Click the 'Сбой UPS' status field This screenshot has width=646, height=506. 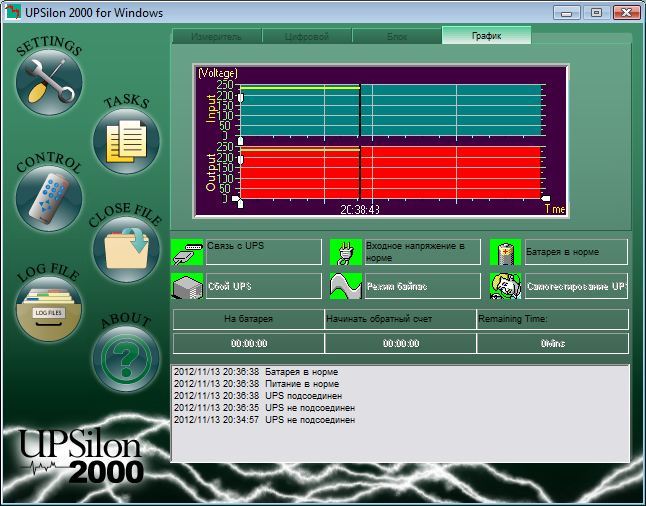264,286
